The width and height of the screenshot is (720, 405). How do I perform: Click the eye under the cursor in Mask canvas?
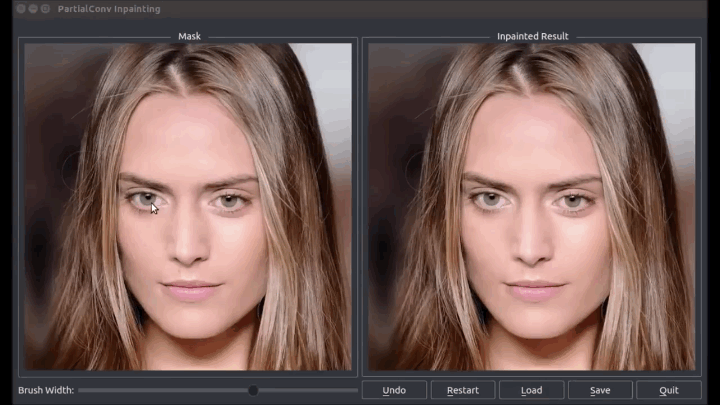(x=146, y=200)
